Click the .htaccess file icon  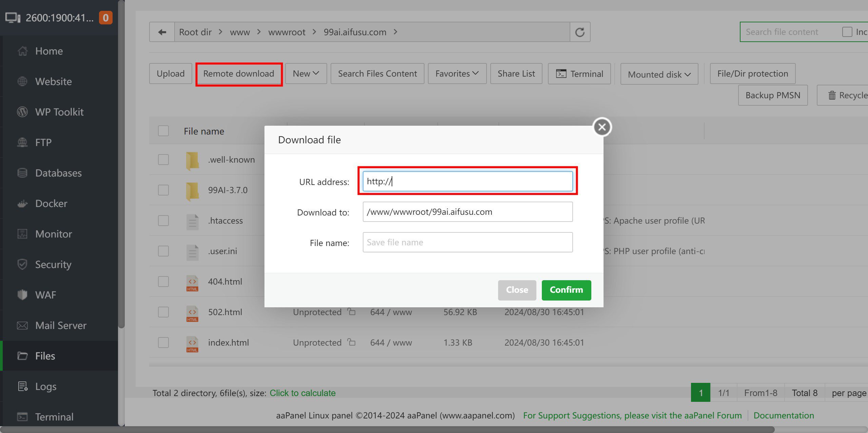pyautogui.click(x=192, y=222)
